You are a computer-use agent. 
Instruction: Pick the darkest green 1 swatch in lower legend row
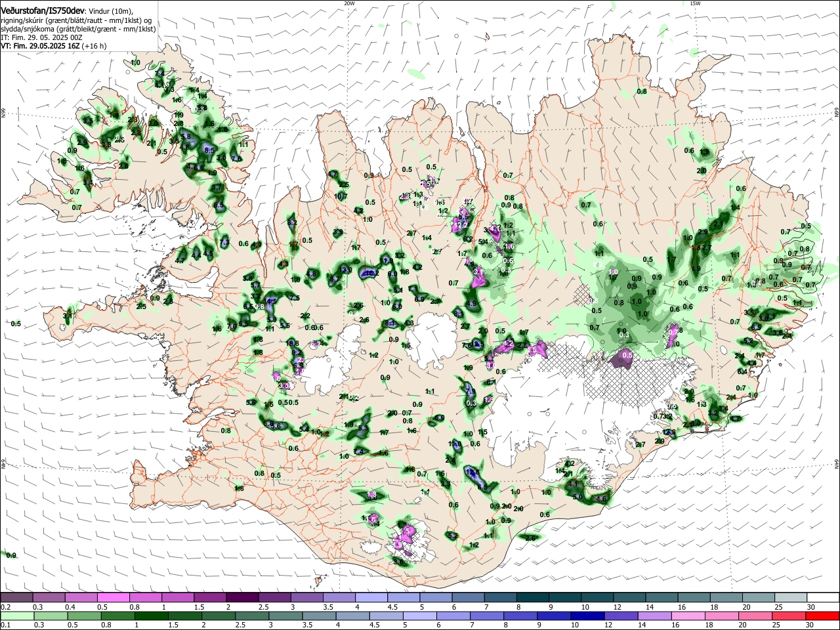click(x=151, y=616)
